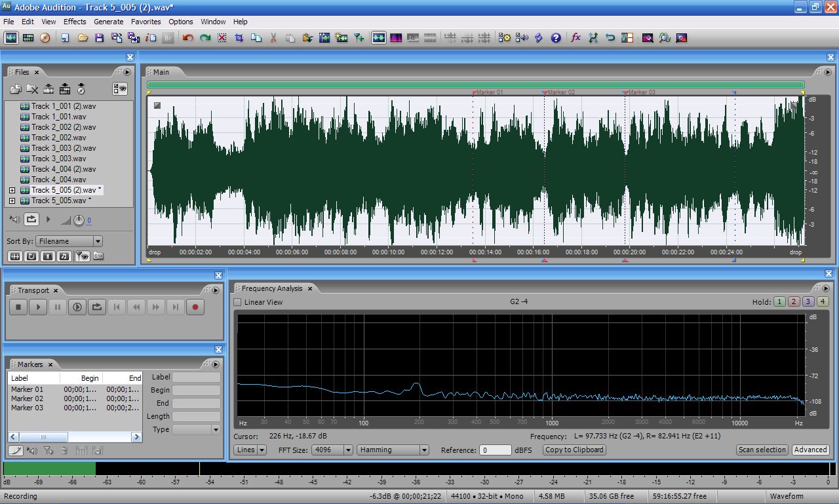Toggle Linear View checkbox
Viewport: 839px width, 504px height.
pos(237,302)
